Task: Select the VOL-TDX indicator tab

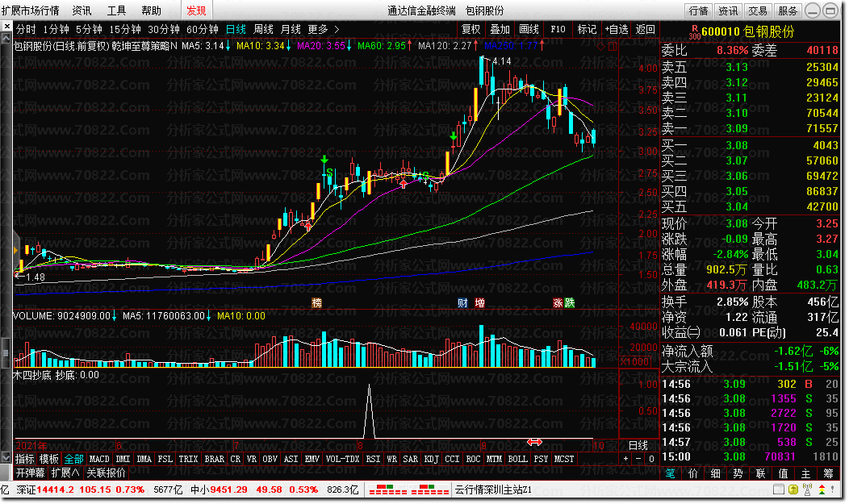Action: tap(343, 459)
